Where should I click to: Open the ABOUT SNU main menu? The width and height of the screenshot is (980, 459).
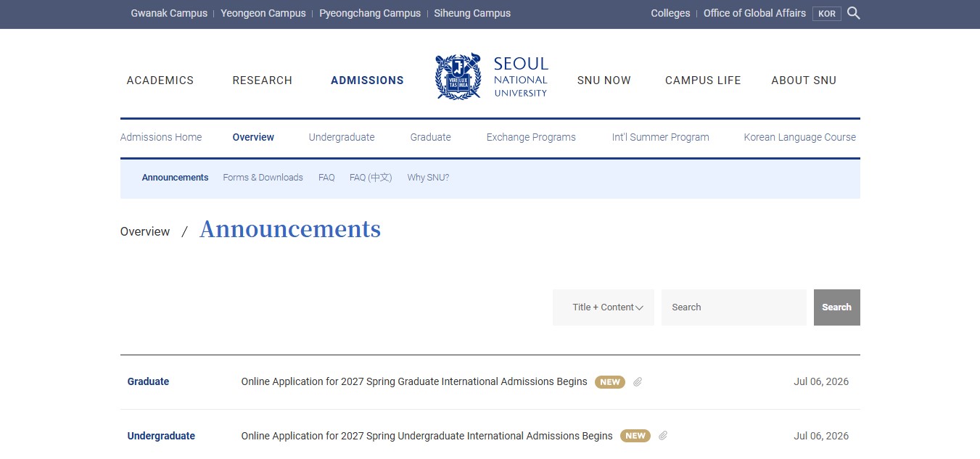(804, 80)
